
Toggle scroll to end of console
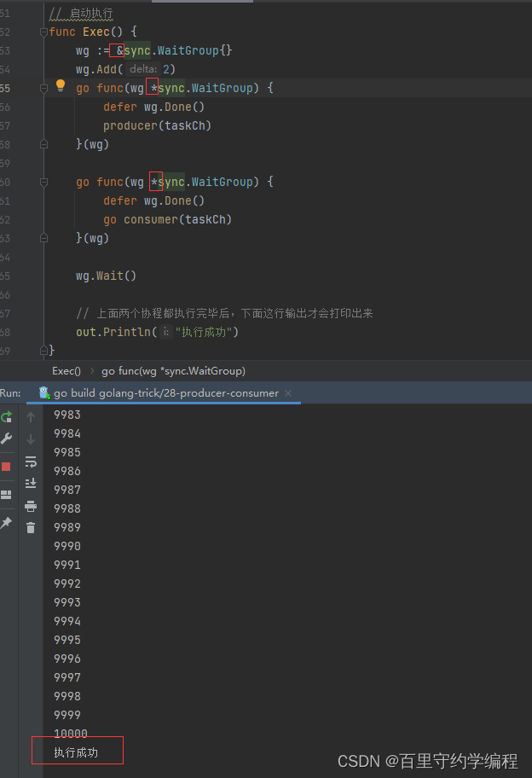31,484
